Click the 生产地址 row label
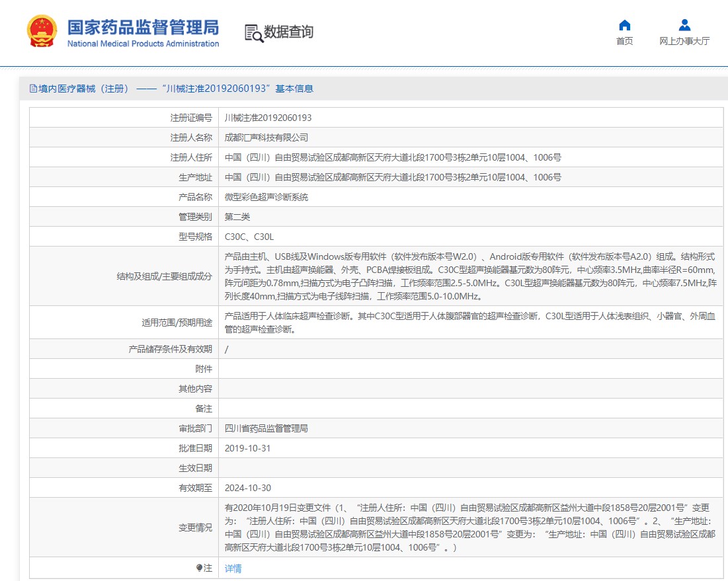The height and width of the screenshot is (581, 728). 196,177
